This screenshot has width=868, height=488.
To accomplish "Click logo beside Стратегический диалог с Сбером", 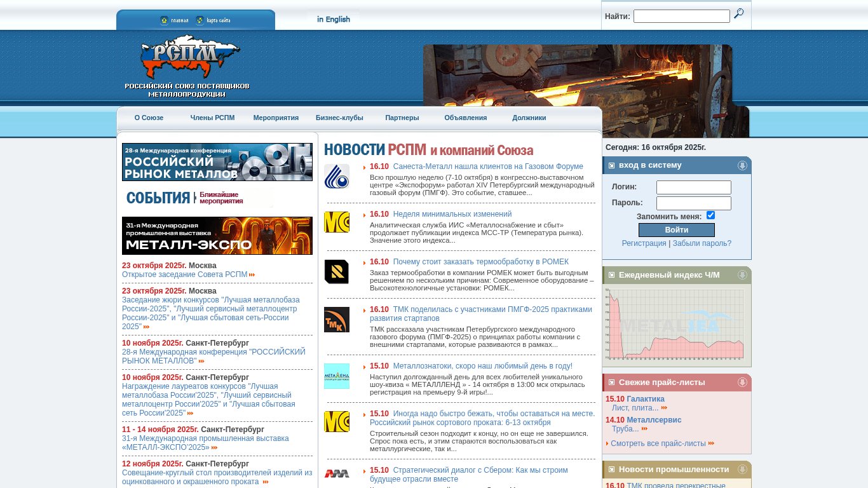I will point(337,473).
